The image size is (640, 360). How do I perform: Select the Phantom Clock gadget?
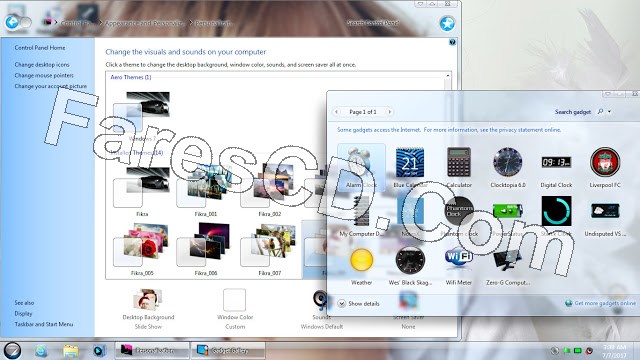click(x=459, y=216)
